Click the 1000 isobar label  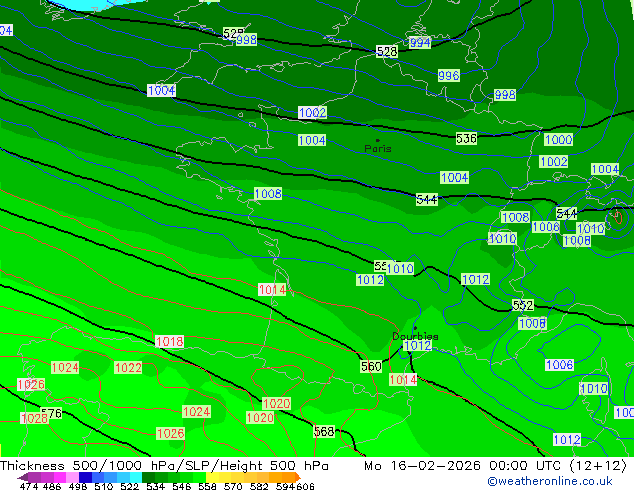point(558,140)
